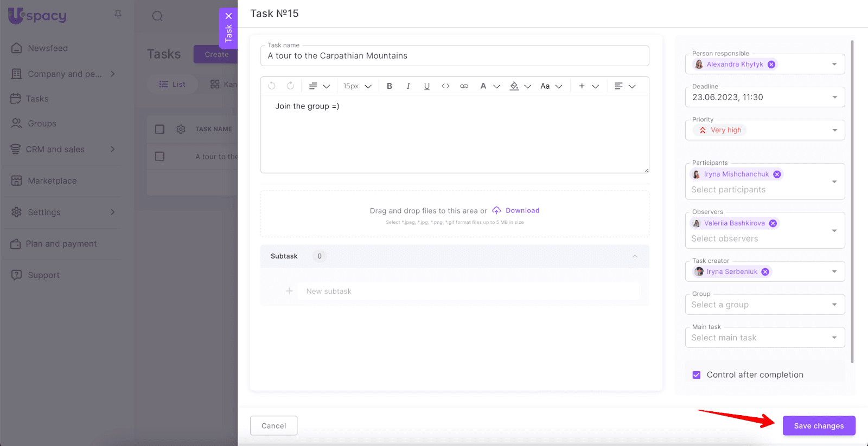Insert code block using code icon
The height and width of the screenshot is (446, 868).
click(x=445, y=86)
